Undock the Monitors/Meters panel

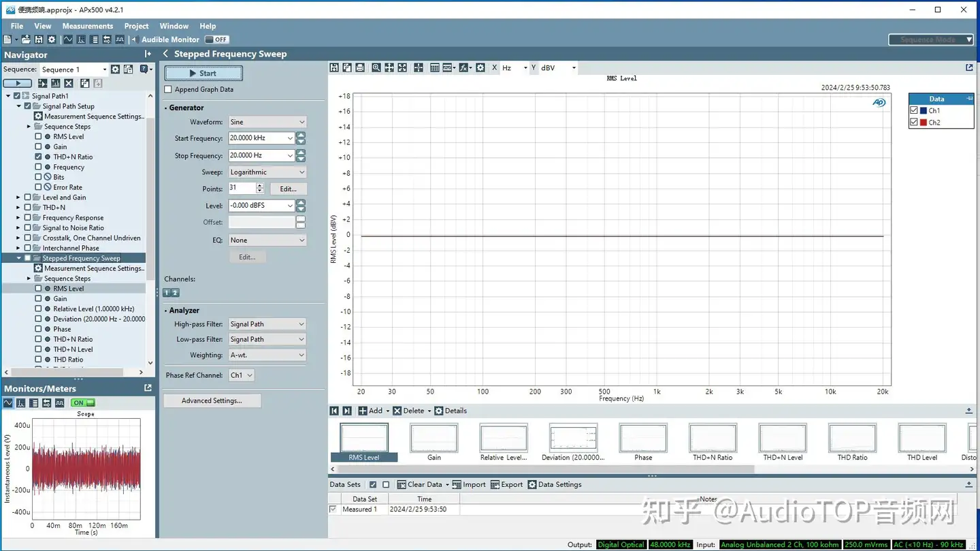[148, 388]
